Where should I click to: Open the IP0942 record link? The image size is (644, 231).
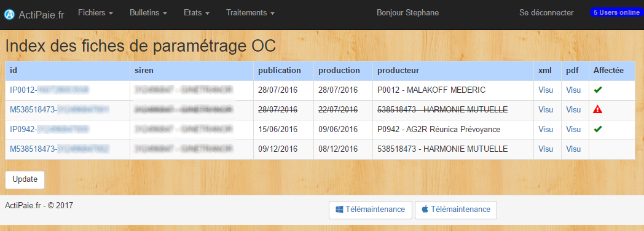[x=49, y=129]
